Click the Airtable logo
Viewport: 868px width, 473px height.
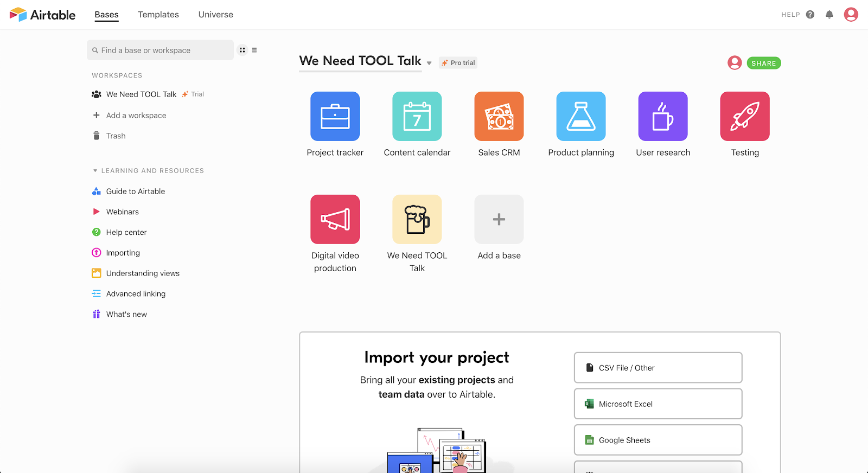pos(42,15)
